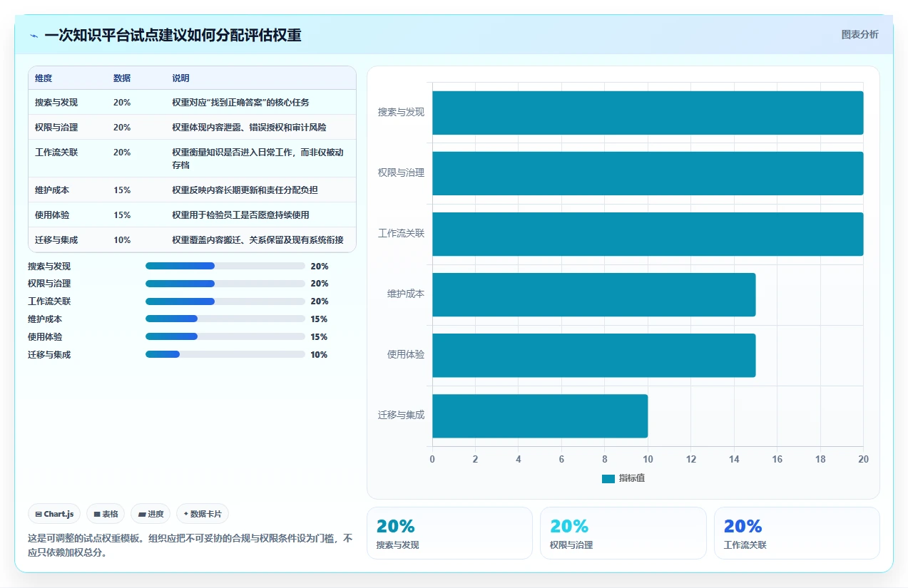Click the 工作流关联 chart bar
Image resolution: width=908 pixels, height=588 pixels.
648,234
